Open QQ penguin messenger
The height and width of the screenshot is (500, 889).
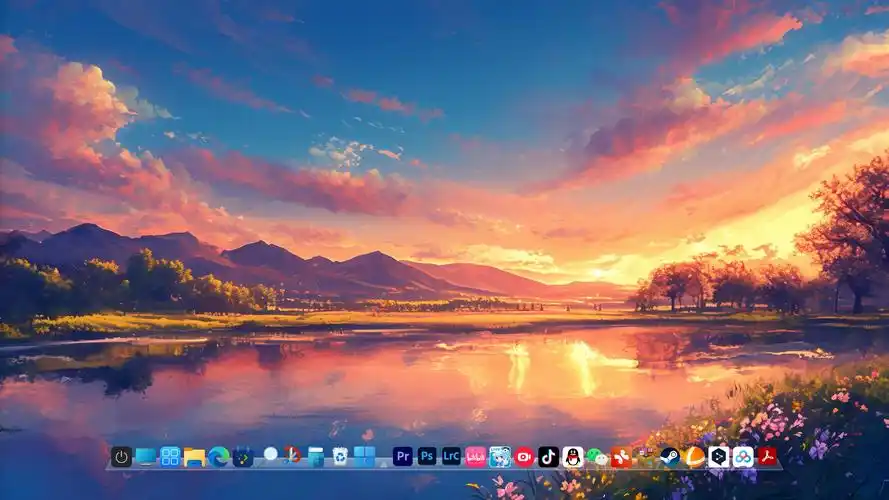[x=572, y=457]
